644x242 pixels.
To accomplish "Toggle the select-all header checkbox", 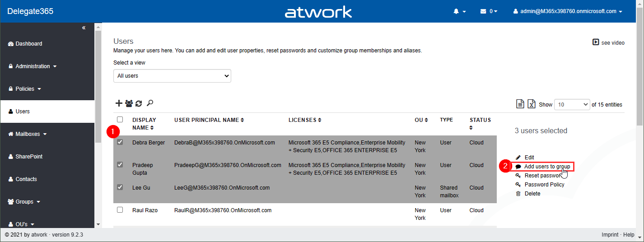I will 120,120.
